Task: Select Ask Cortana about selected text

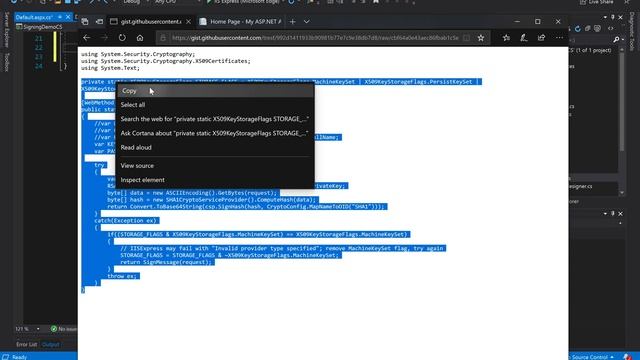Action: (x=216, y=133)
